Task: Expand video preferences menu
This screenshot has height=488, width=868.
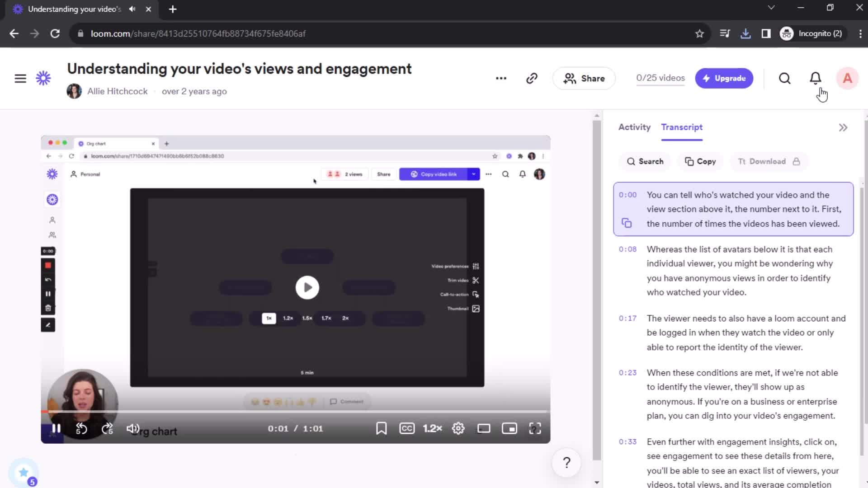Action: [x=476, y=266]
